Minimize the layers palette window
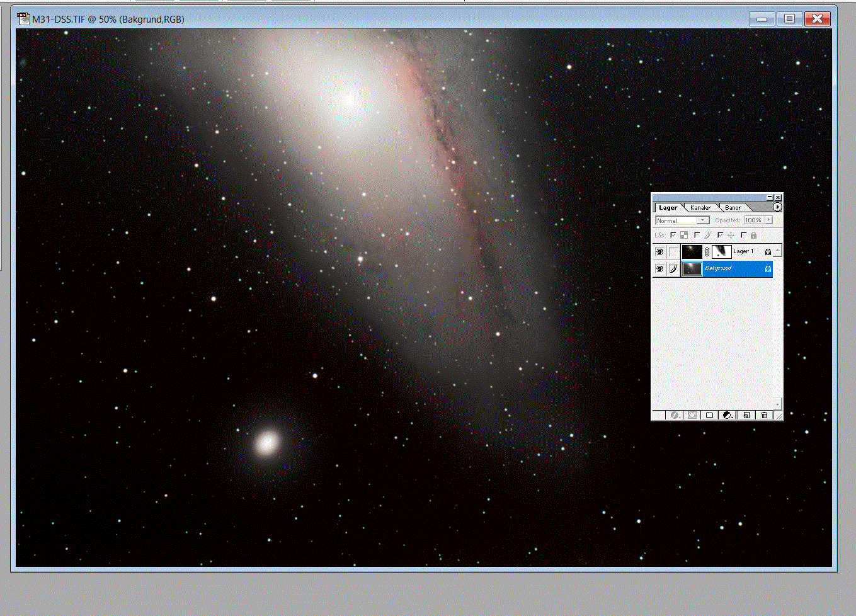 point(770,197)
